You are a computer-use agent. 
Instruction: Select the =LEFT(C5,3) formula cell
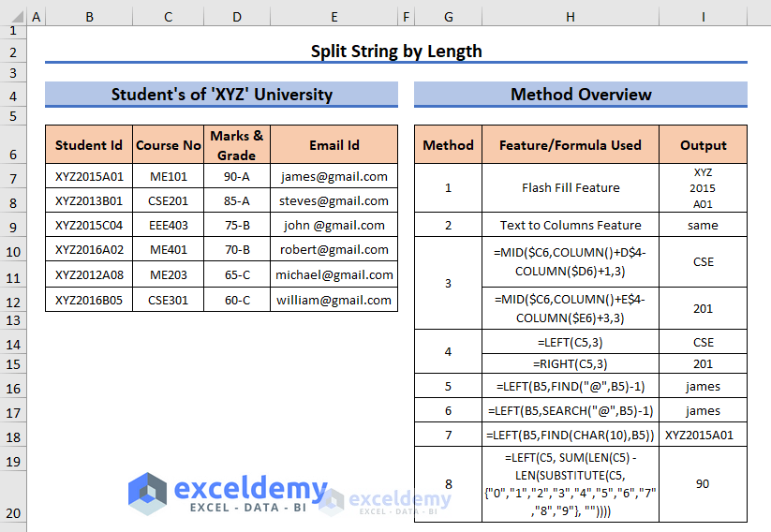point(571,342)
